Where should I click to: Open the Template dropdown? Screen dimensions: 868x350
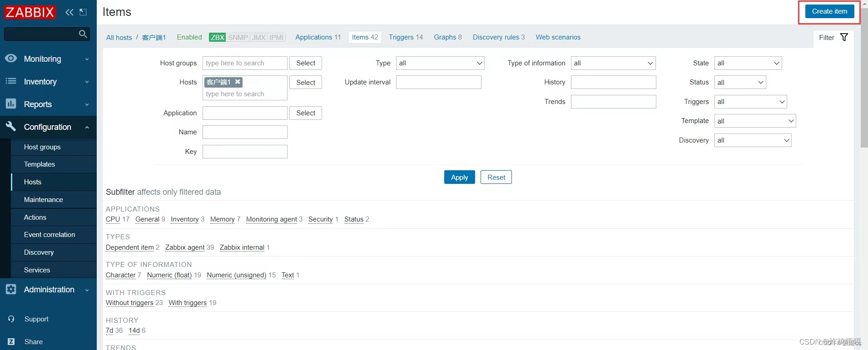tap(755, 121)
